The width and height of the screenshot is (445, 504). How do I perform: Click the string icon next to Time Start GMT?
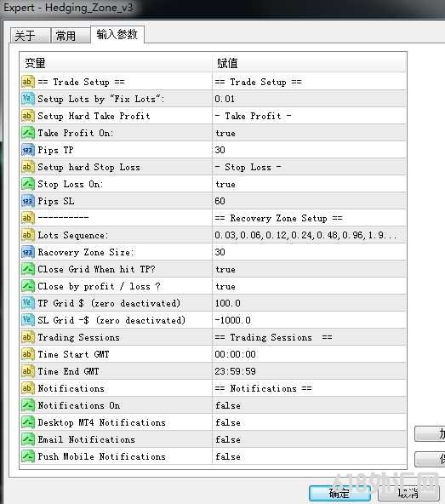click(27, 354)
